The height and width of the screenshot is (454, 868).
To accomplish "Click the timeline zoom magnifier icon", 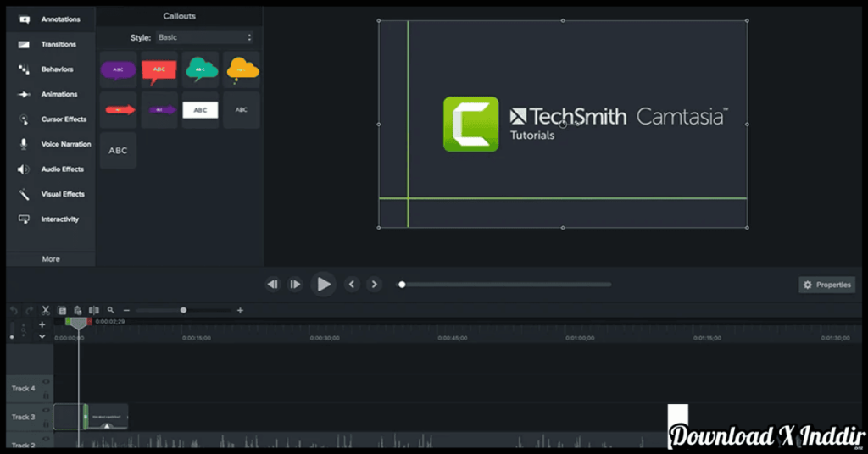I will click(111, 310).
